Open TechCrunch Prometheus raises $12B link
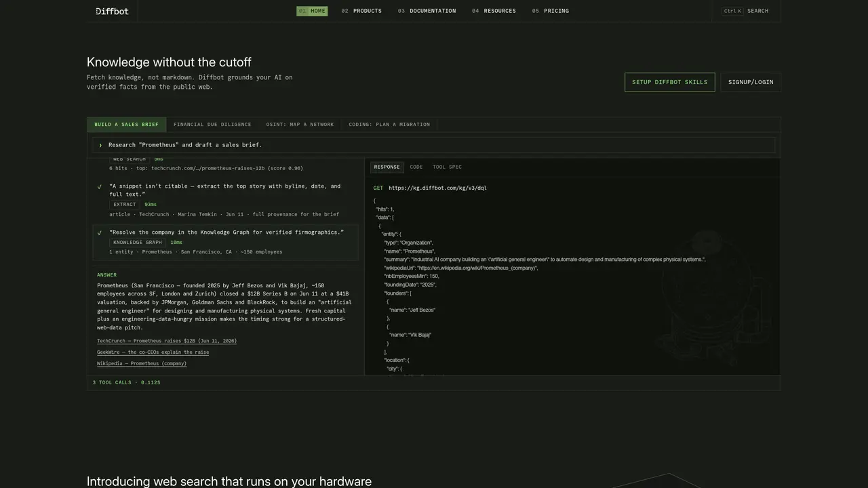The image size is (868, 488). click(x=167, y=341)
